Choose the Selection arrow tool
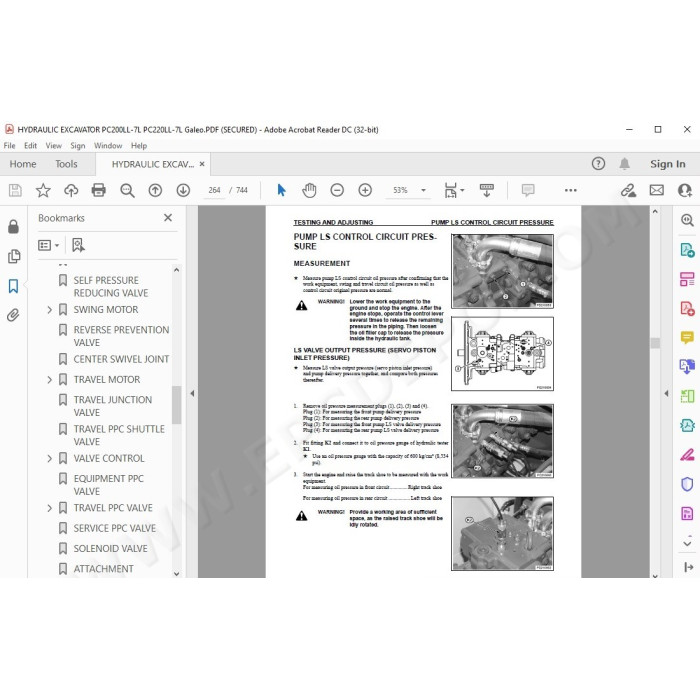Screen dimensions: 700x700 (281, 191)
